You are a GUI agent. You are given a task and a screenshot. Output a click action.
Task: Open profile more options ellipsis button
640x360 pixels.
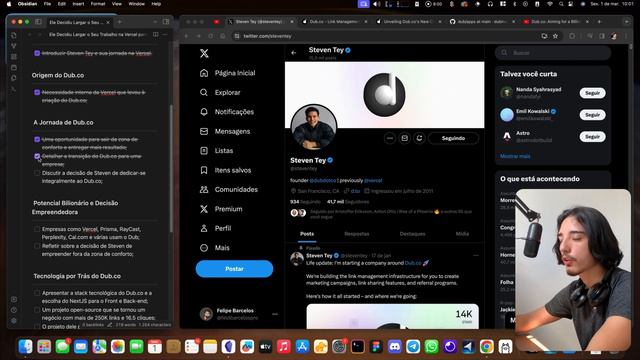[x=390, y=138]
